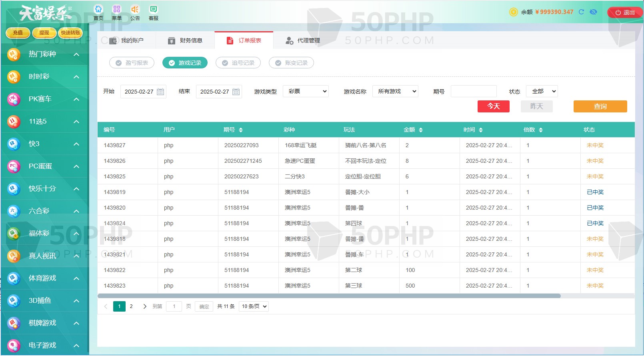Click the balance refresh icon

pyautogui.click(x=581, y=12)
